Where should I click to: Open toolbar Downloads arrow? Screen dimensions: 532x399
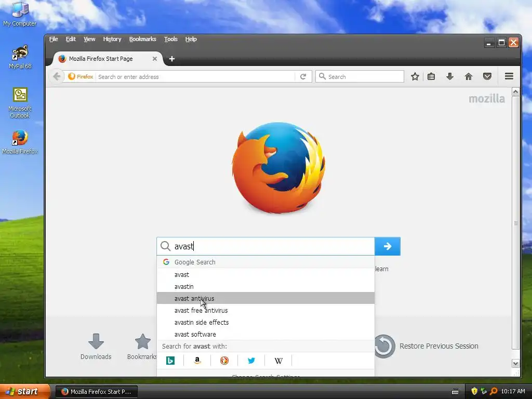pyautogui.click(x=450, y=77)
